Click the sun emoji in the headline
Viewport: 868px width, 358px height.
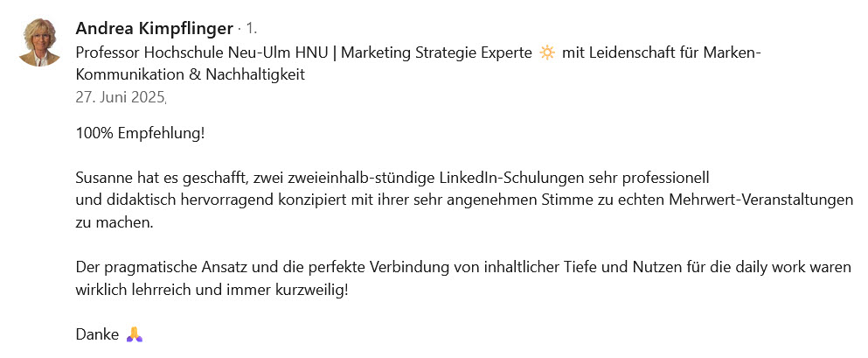(x=546, y=53)
